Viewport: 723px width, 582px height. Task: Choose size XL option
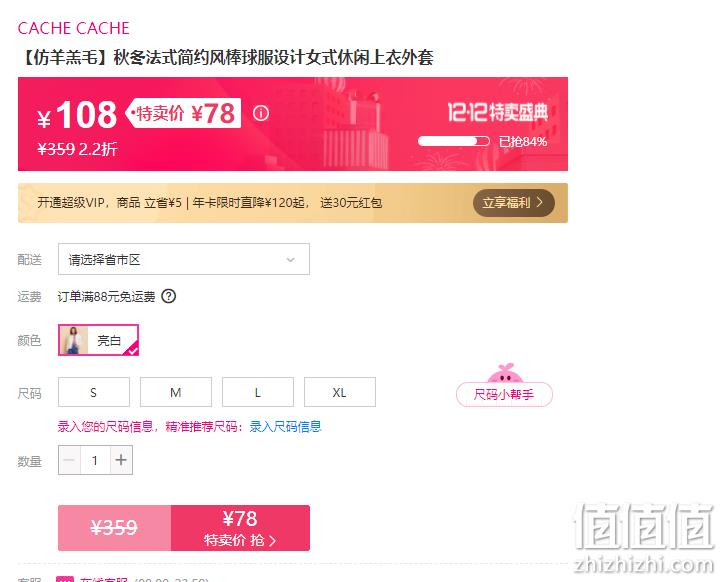pos(340,392)
